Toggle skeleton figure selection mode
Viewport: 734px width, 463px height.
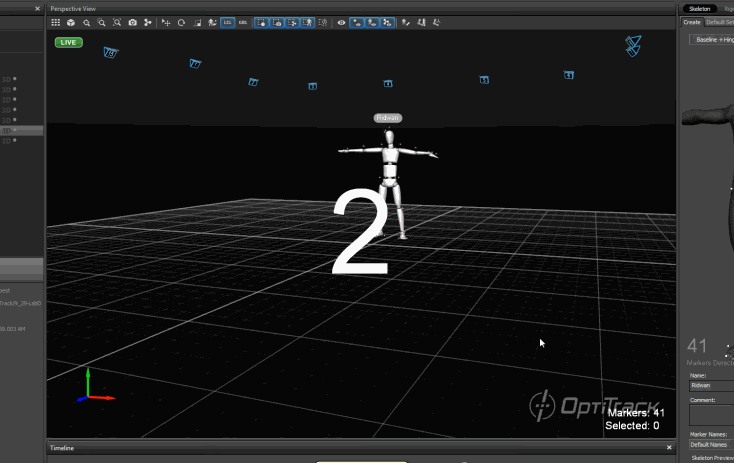(x=308, y=22)
